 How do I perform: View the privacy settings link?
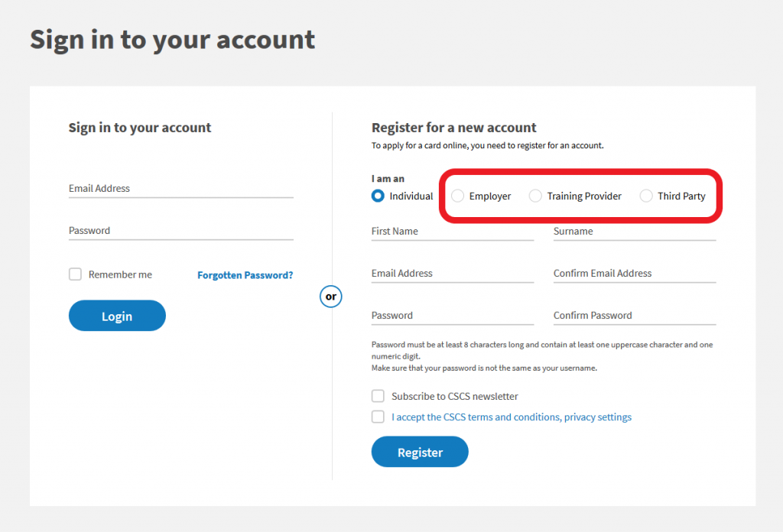[x=597, y=417]
